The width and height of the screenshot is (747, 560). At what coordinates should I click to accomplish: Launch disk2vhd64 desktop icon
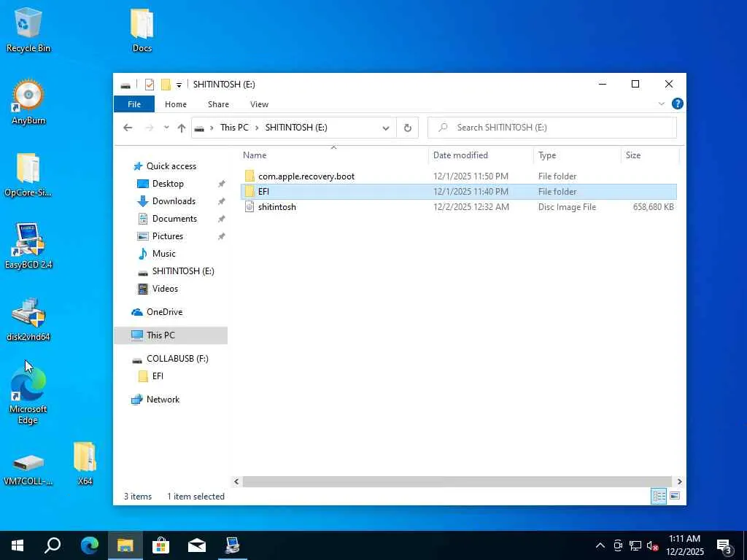point(28,319)
